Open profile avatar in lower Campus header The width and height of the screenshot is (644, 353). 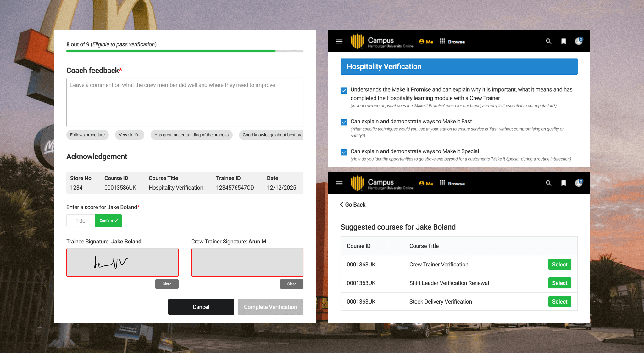pos(579,183)
